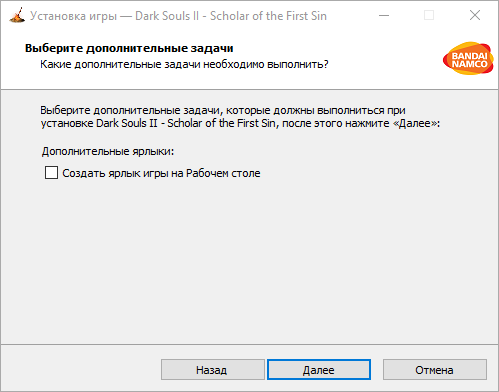This screenshot has height=392, width=499.
Task: Cancel setup with the Отмена button
Action: click(x=435, y=370)
